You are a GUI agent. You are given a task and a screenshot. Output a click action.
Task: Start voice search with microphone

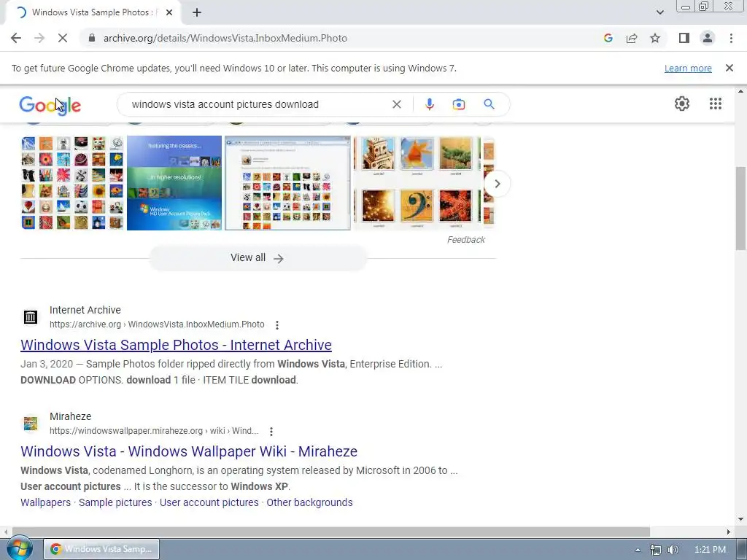click(429, 104)
